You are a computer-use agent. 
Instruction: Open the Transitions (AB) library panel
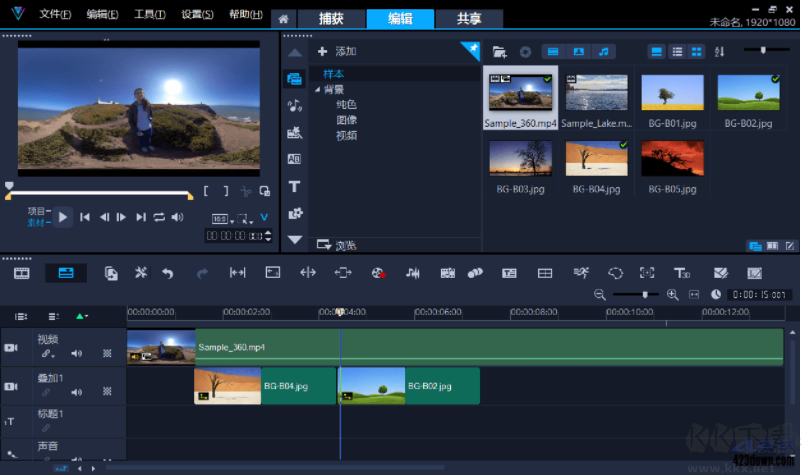pyautogui.click(x=294, y=159)
